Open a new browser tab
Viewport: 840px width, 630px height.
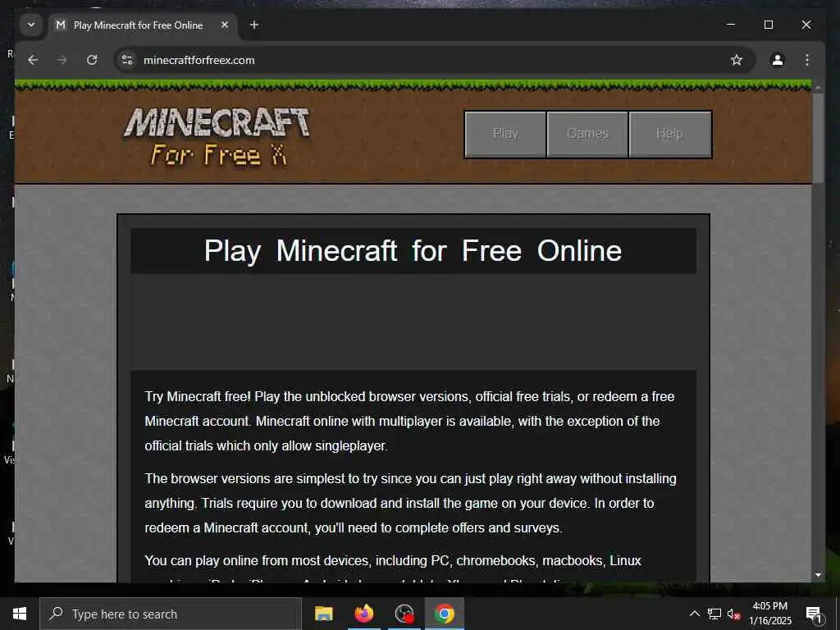[254, 25]
